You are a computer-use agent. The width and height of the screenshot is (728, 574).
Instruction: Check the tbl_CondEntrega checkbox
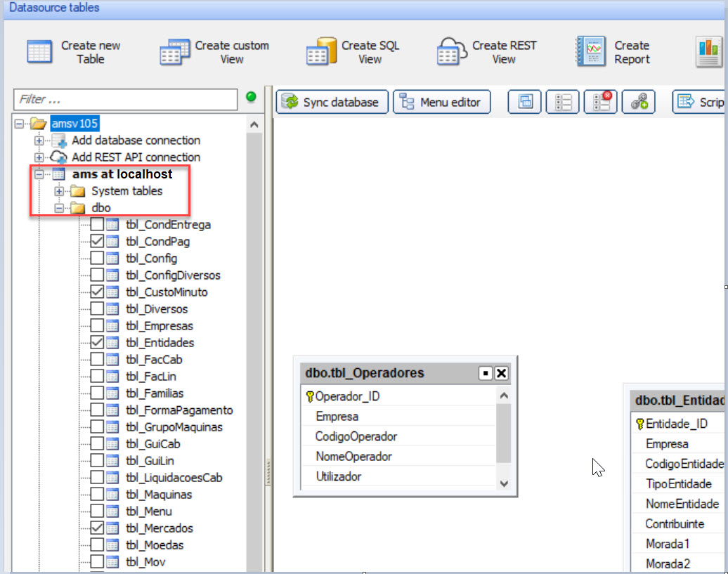click(x=97, y=225)
